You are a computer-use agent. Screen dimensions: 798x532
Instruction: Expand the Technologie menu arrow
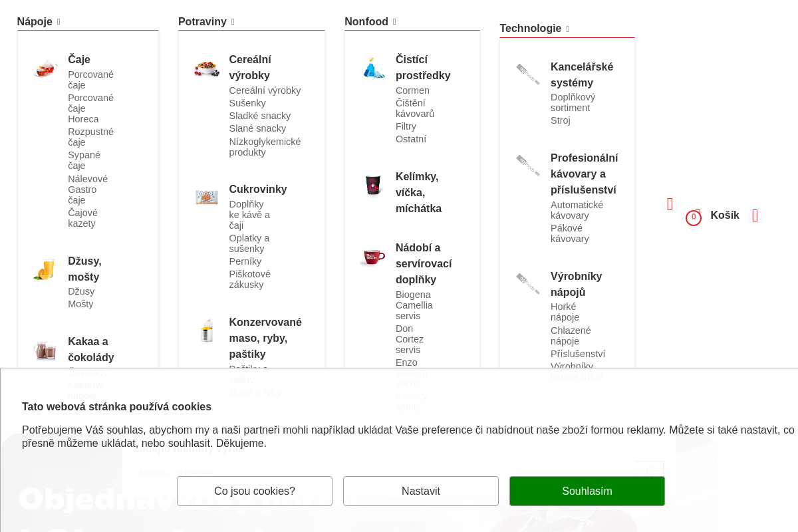tap(568, 29)
